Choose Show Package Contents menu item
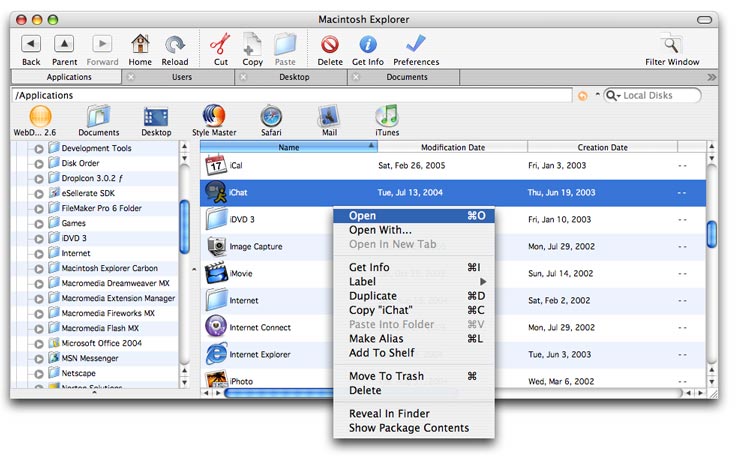This screenshot has width=741, height=459. [x=414, y=427]
